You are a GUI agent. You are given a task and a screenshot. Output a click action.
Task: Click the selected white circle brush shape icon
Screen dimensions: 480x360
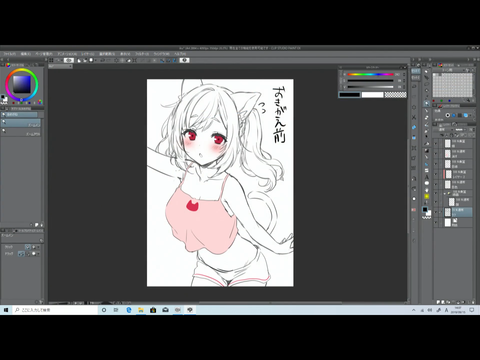[448, 115]
